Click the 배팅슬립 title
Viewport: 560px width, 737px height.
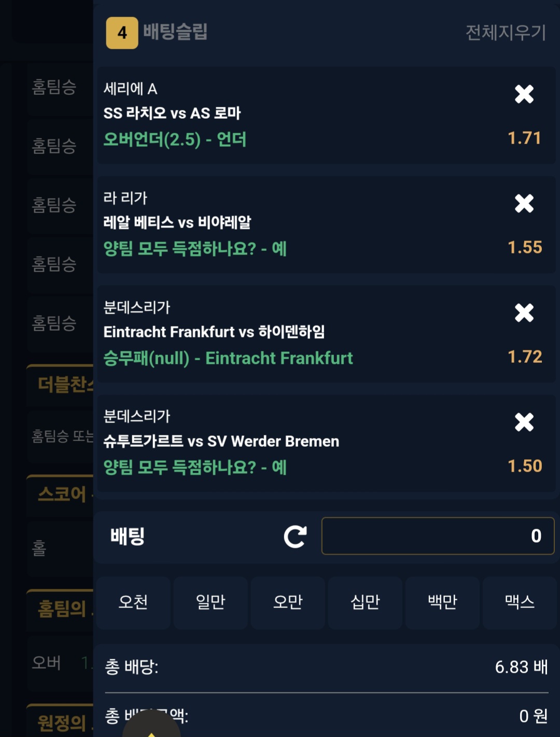tap(175, 32)
